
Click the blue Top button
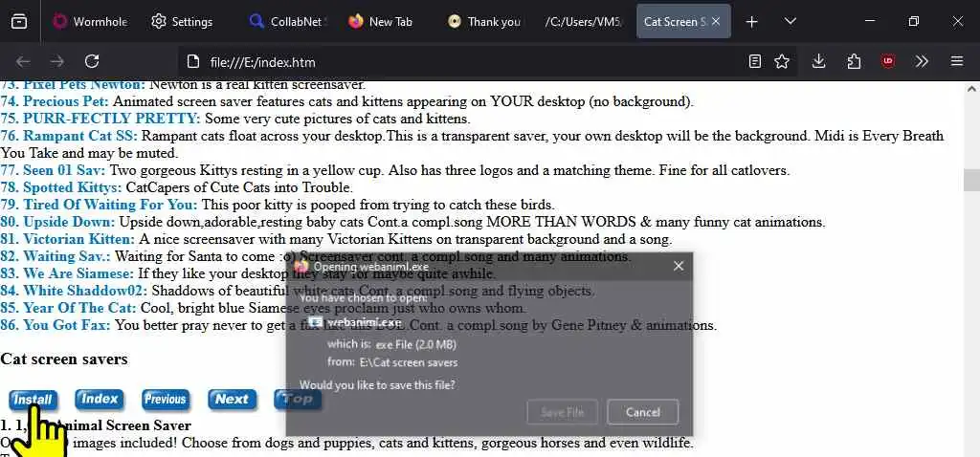pos(298,399)
